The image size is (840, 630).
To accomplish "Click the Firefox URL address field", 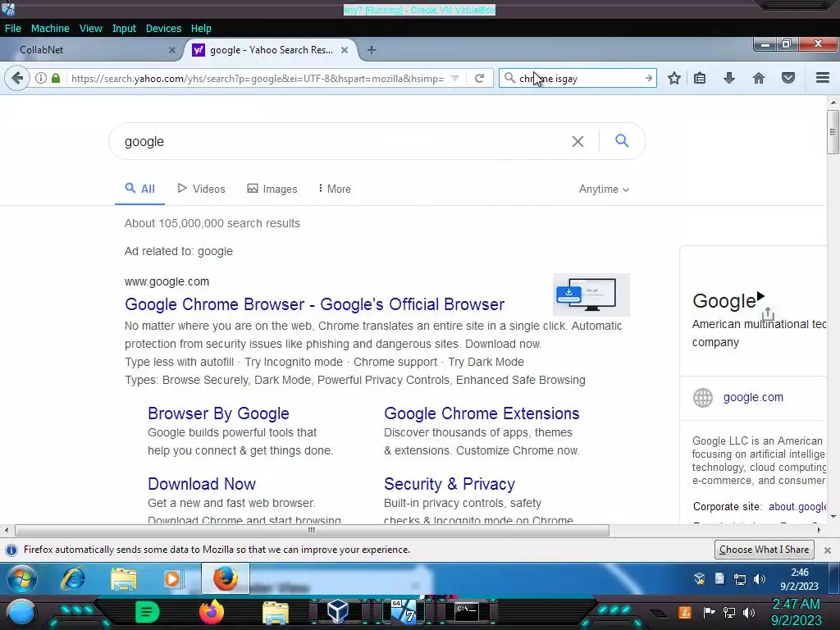I will (x=257, y=78).
